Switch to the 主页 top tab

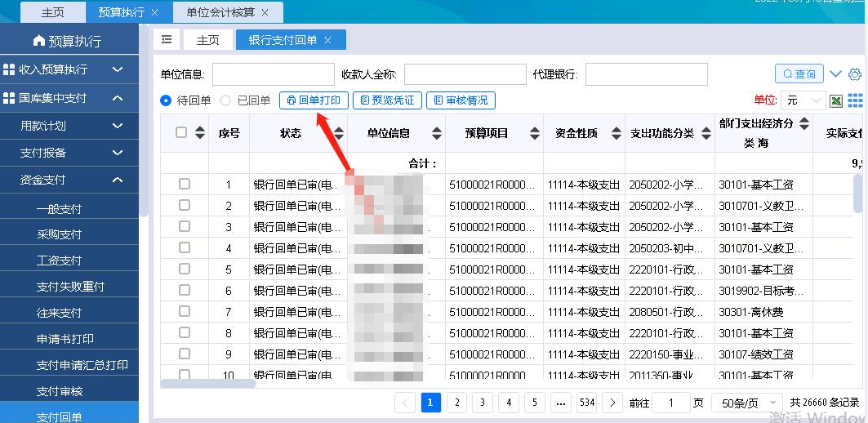point(53,12)
